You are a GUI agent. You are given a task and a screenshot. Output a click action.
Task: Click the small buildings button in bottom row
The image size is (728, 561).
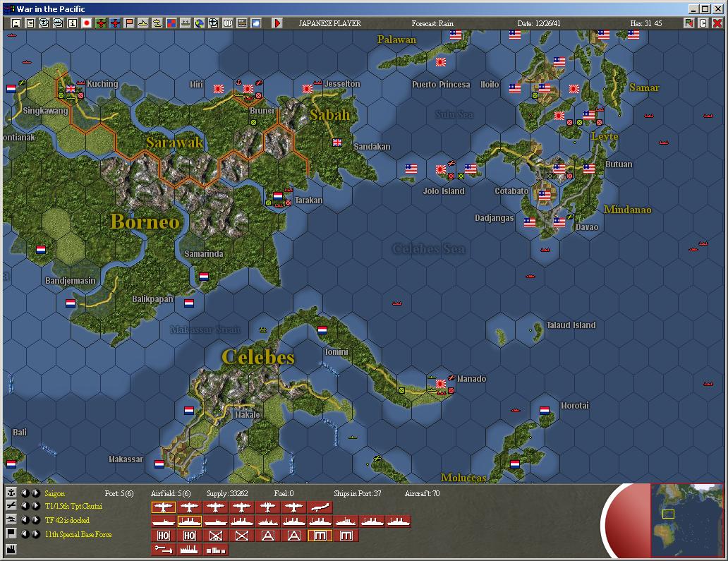pyautogui.click(x=215, y=550)
